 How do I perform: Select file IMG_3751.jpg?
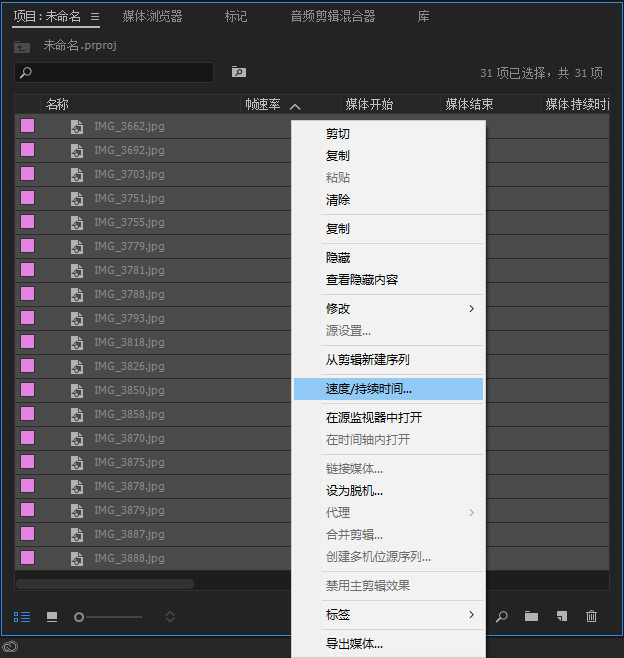129,198
